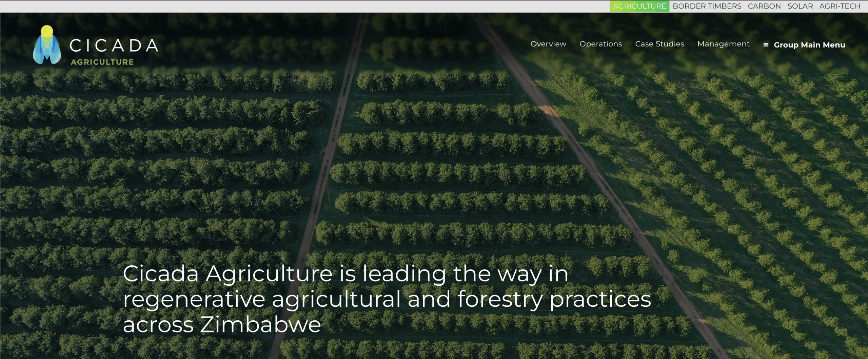This screenshot has width=868, height=359.
Task: Click the headline line "Cicada Agriculture is leading"
Action: pyautogui.click(x=345, y=273)
